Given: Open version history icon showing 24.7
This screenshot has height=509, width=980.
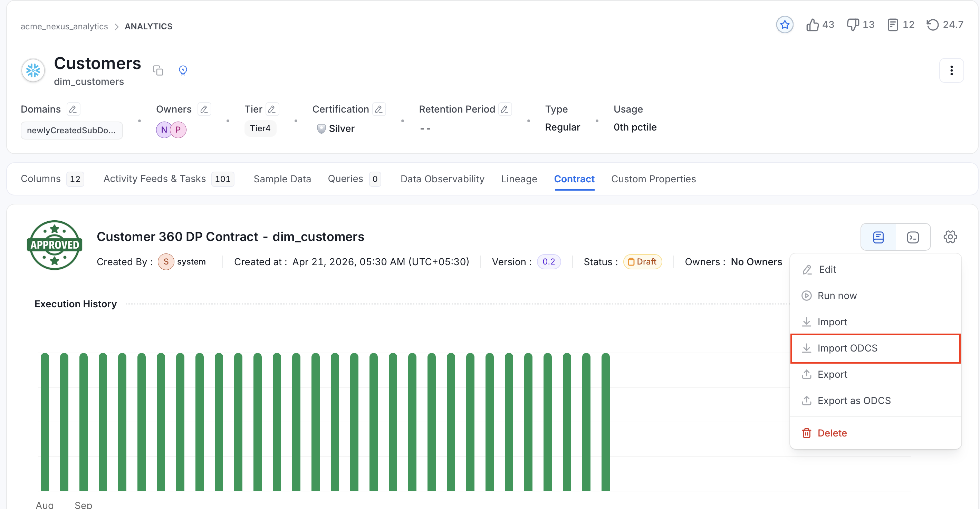Looking at the screenshot, I should pyautogui.click(x=932, y=25).
